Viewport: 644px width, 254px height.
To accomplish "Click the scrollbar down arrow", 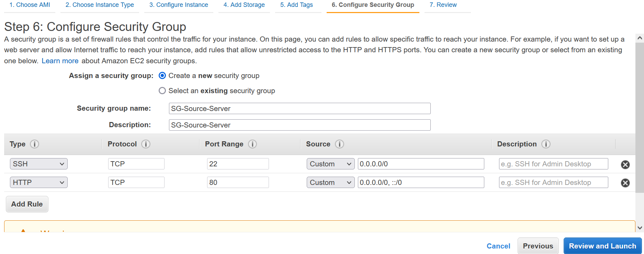I will 640,228.
